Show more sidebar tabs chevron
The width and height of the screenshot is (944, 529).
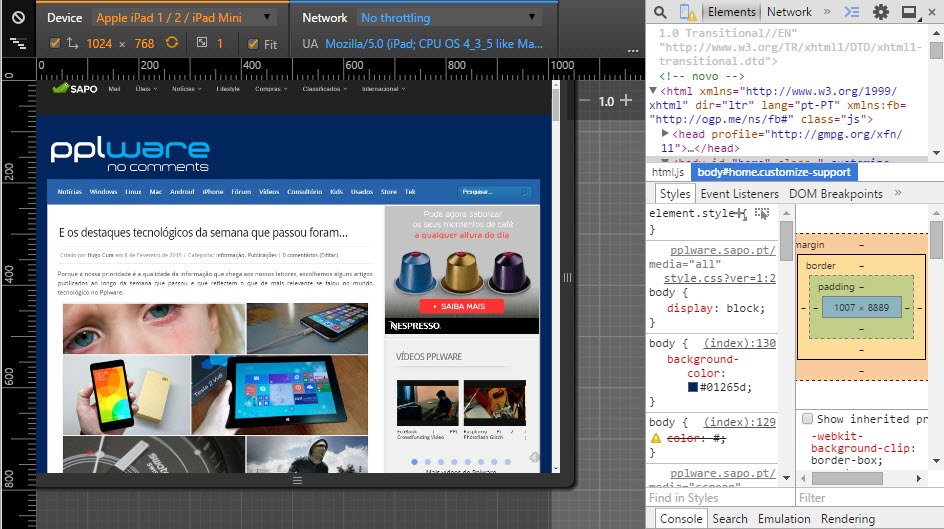898,193
